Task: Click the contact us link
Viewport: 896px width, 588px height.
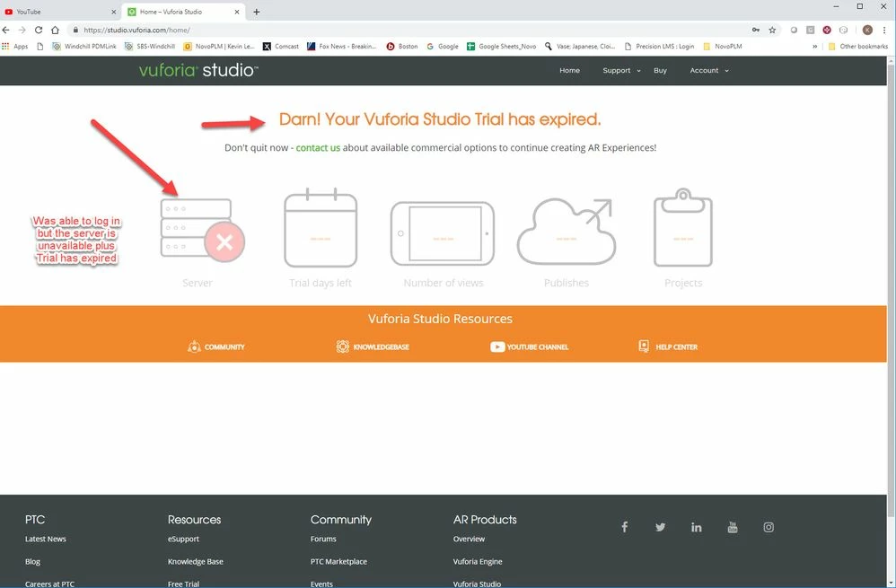Action: [318, 147]
